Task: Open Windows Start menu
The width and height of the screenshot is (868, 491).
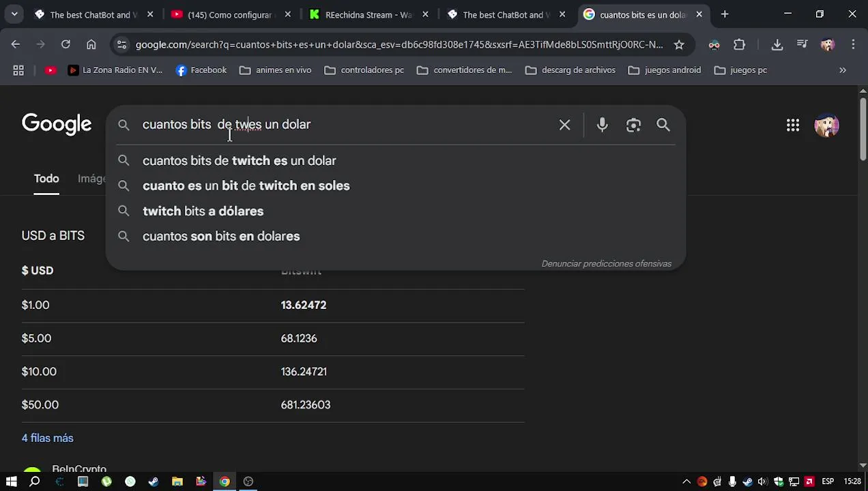Action: [11, 481]
